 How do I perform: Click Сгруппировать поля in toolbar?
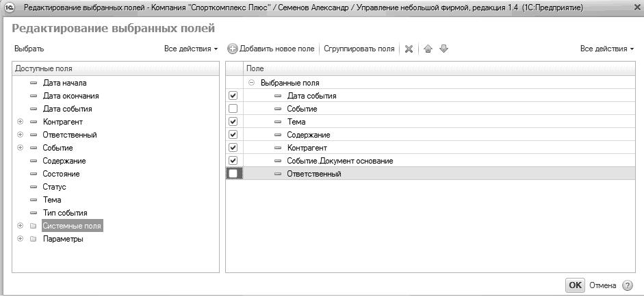pyautogui.click(x=359, y=49)
